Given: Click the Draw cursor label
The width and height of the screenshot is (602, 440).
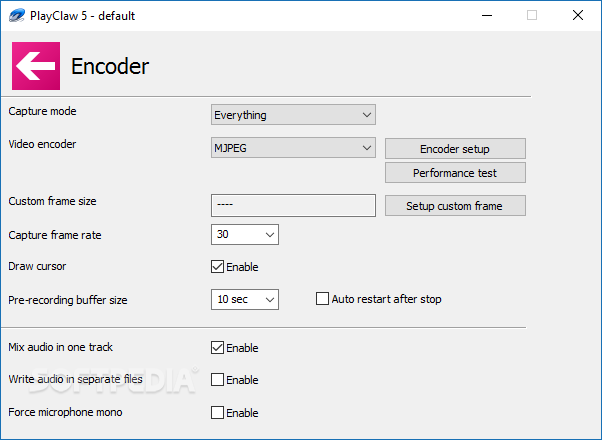Looking at the screenshot, I should point(37,266).
